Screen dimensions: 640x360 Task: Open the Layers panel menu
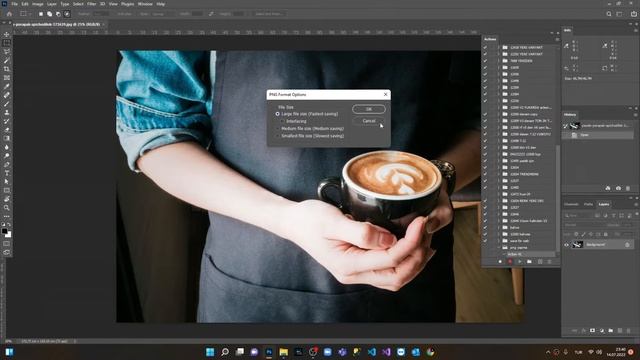pos(636,204)
